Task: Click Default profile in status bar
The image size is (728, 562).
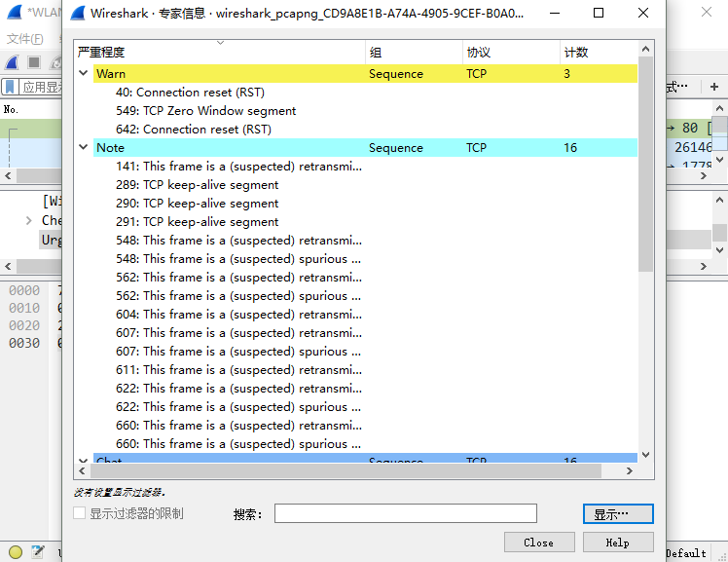Action: [x=686, y=553]
